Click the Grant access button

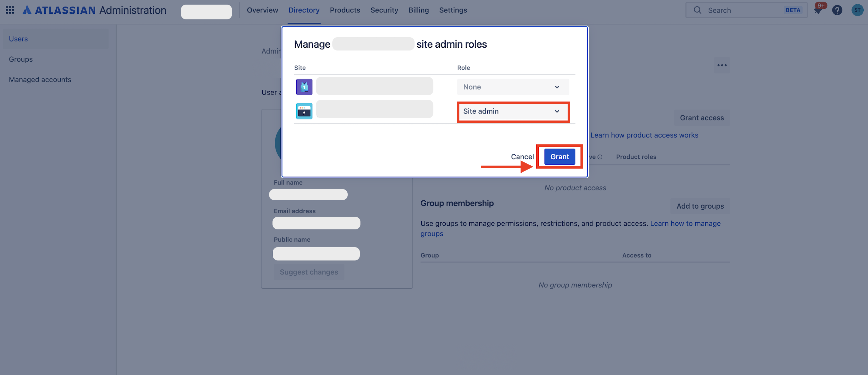[702, 118]
